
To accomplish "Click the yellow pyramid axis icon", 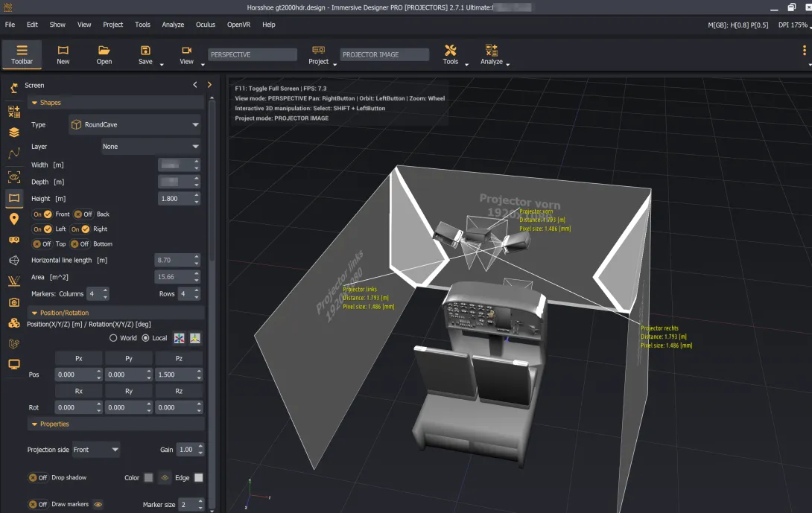I will pos(195,338).
